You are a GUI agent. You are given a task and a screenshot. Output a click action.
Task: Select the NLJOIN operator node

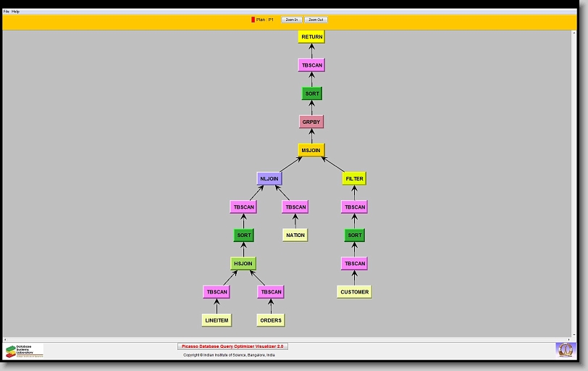coord(269,178)
